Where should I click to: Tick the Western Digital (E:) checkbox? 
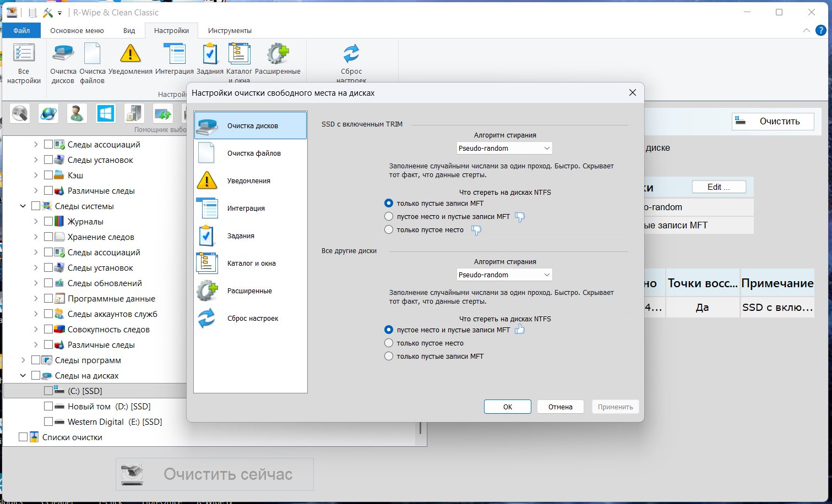48,421
